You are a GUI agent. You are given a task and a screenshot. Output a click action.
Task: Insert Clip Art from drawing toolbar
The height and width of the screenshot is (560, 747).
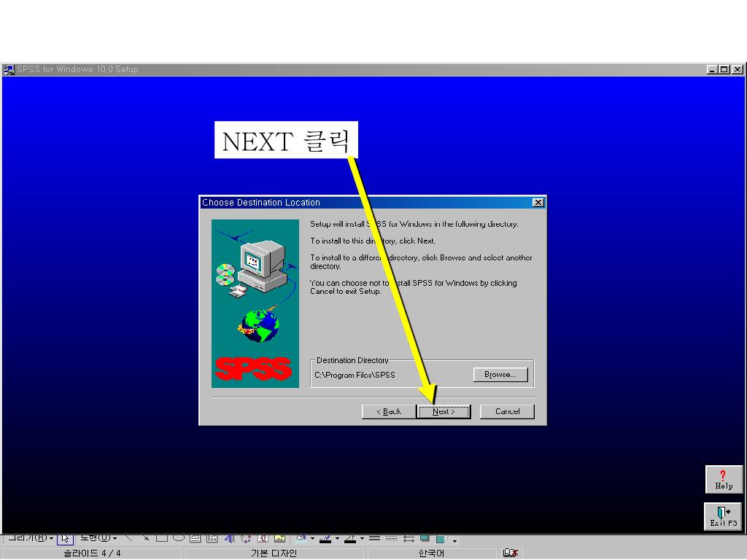[x=263, y=538]
